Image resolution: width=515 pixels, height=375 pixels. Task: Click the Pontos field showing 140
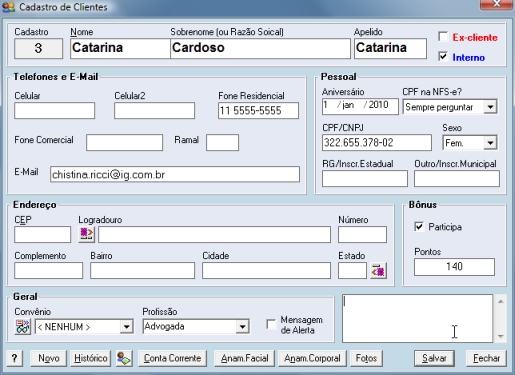[x=454, y=267]
